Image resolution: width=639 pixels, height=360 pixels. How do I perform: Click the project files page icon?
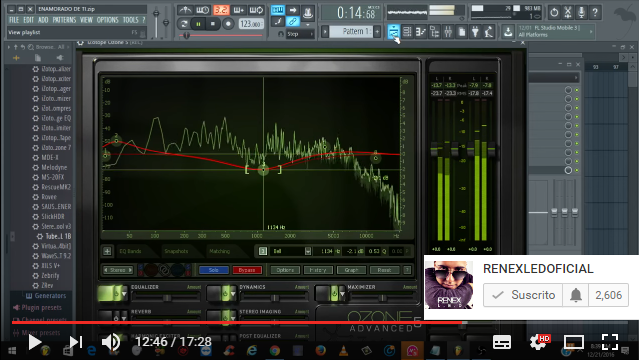pos(462,31)
